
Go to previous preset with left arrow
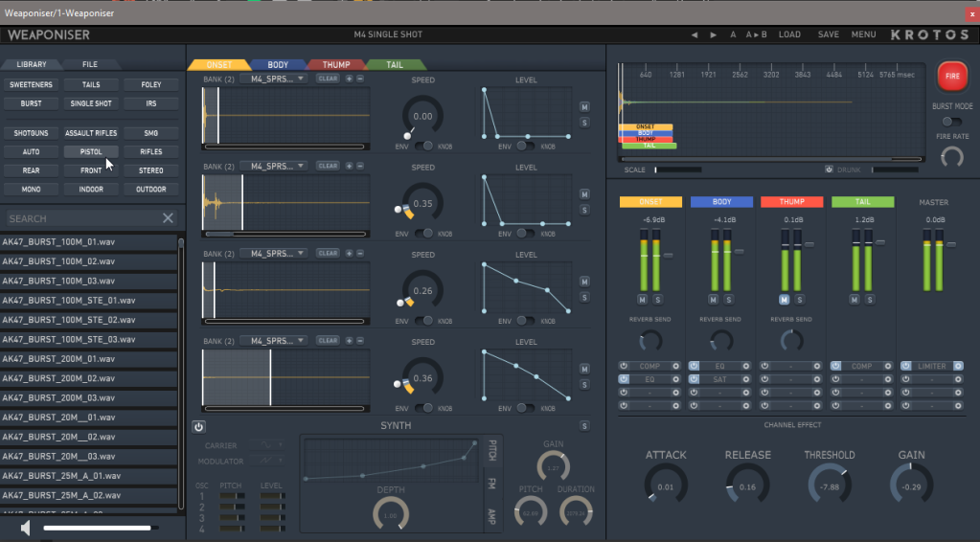tap(695, 34)
